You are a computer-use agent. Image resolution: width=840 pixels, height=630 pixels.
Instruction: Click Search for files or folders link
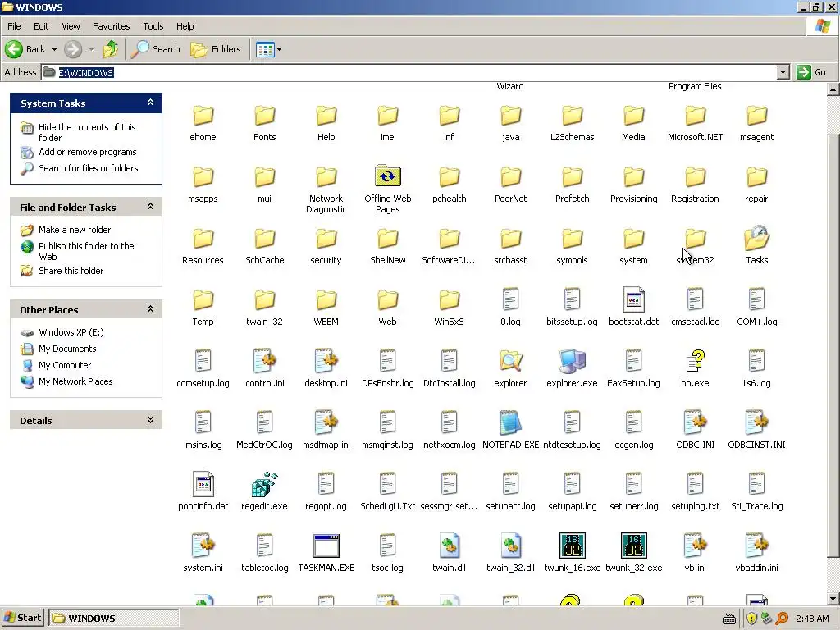click(88, 168)
